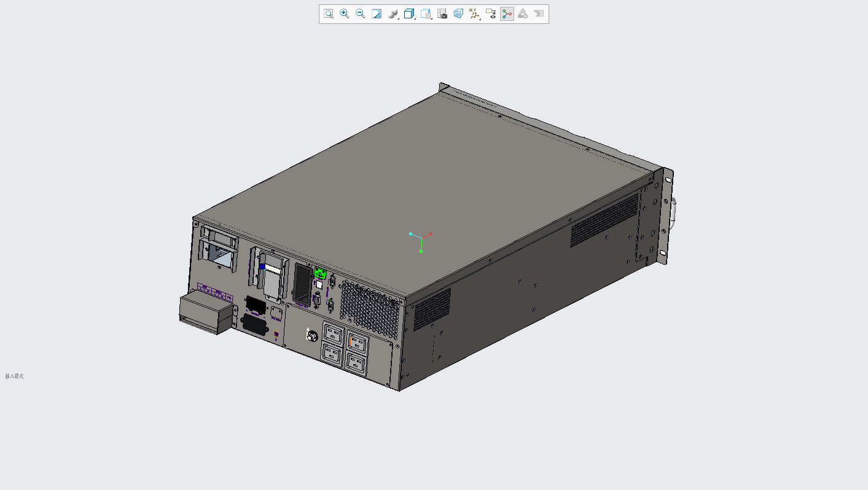
Task: Click the Zoom In magnifier icon
Action: tap(345, 14)
